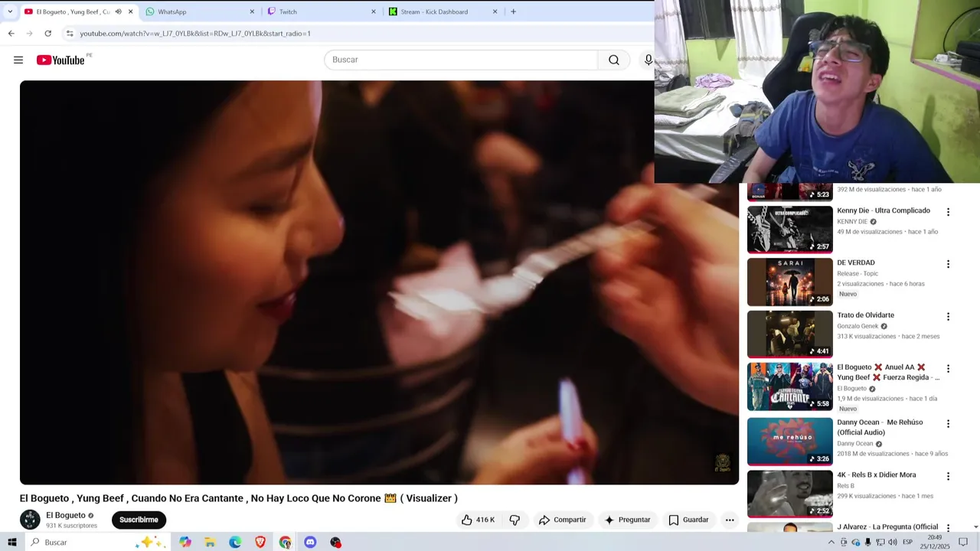View site information icon in address bar

[70, 34]
